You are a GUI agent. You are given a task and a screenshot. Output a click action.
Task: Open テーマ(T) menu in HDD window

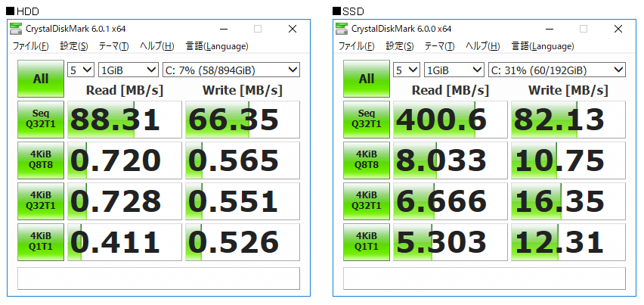coord(114,46)
